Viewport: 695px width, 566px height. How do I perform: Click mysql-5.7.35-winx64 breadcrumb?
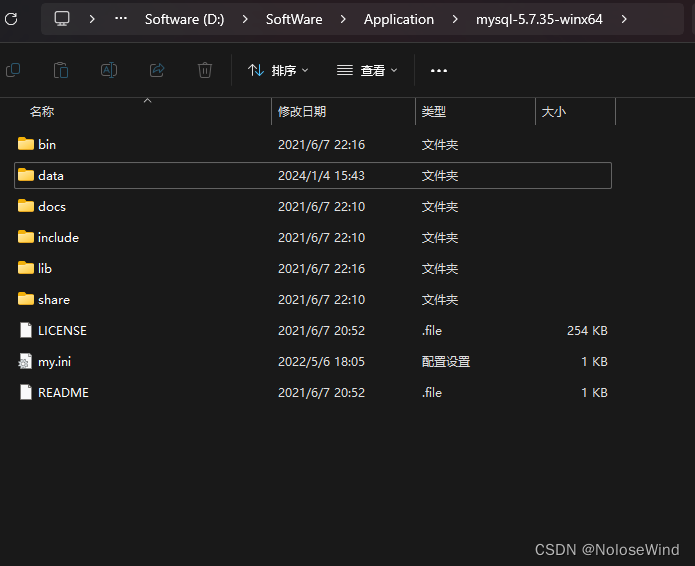[x=539, y=19]
